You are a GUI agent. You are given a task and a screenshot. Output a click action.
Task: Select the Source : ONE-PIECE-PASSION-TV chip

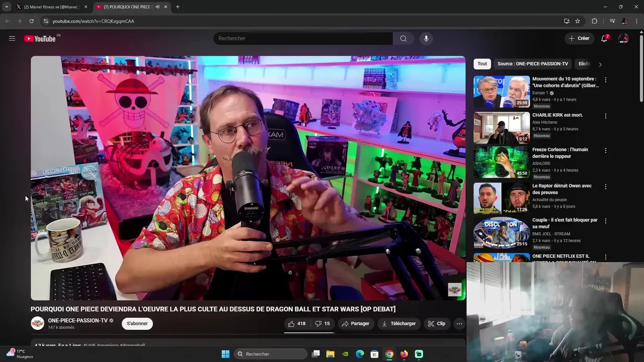point(533,64)
